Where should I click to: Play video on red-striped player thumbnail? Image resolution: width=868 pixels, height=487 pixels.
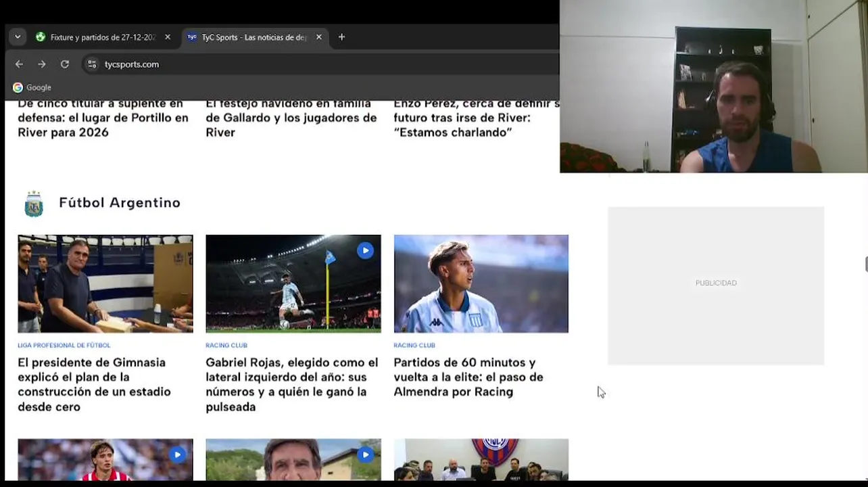(177, 455)
